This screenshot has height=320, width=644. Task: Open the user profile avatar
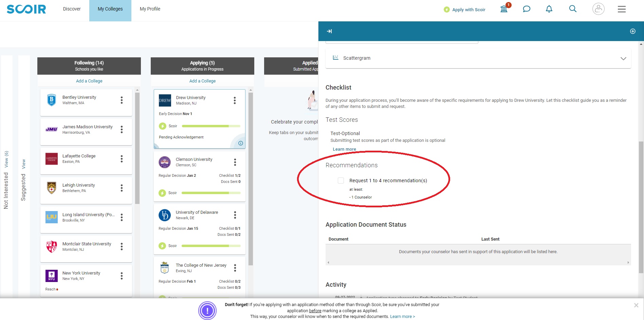pos(599,9)
